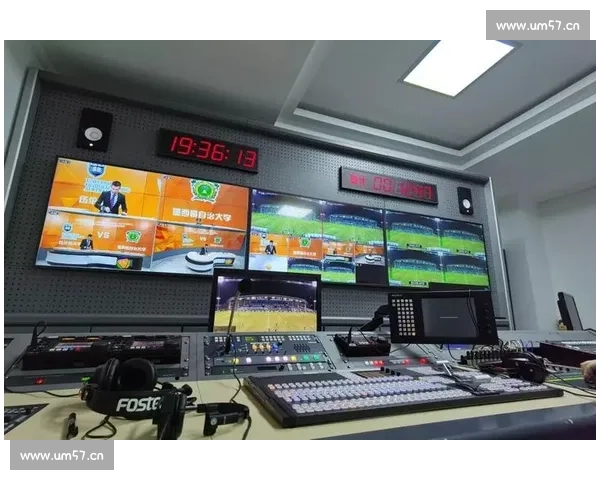Screen dimensions: 600x480
Task: Open the news anchor feed on left monitor
Action: pyautogui.click(x=111, y=198)
